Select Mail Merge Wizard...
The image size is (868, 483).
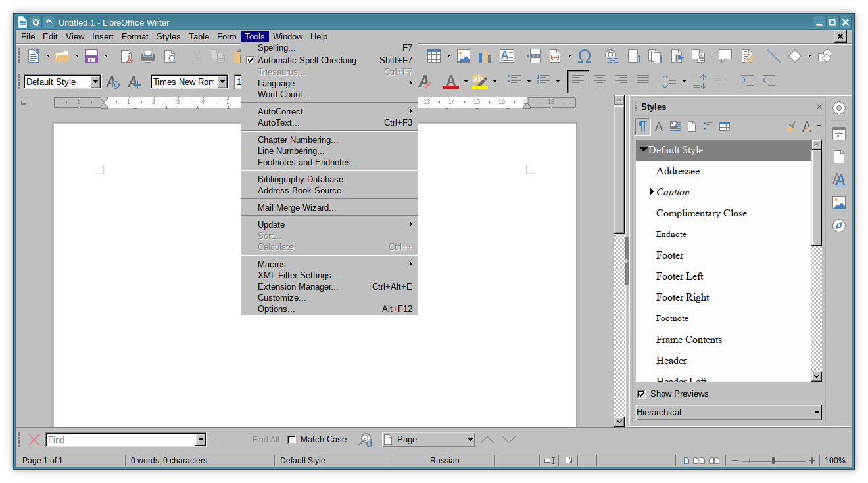[329, 207]
